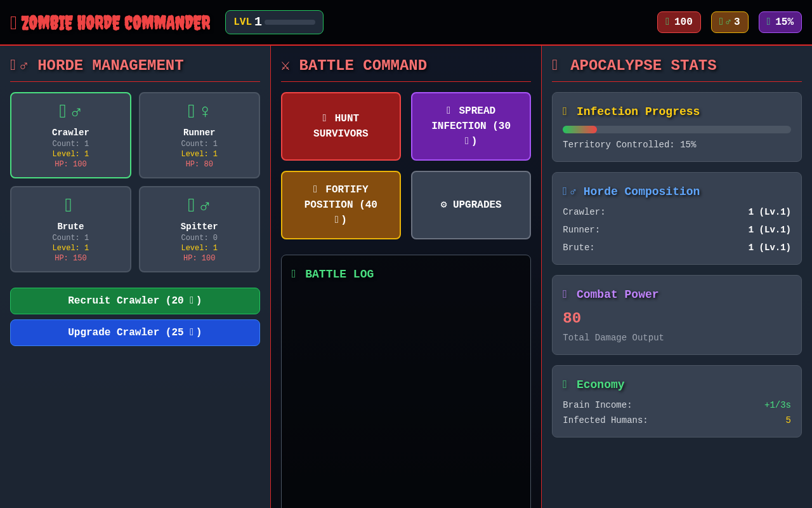Click the infection percentage badge in the header

coord(780,22)
